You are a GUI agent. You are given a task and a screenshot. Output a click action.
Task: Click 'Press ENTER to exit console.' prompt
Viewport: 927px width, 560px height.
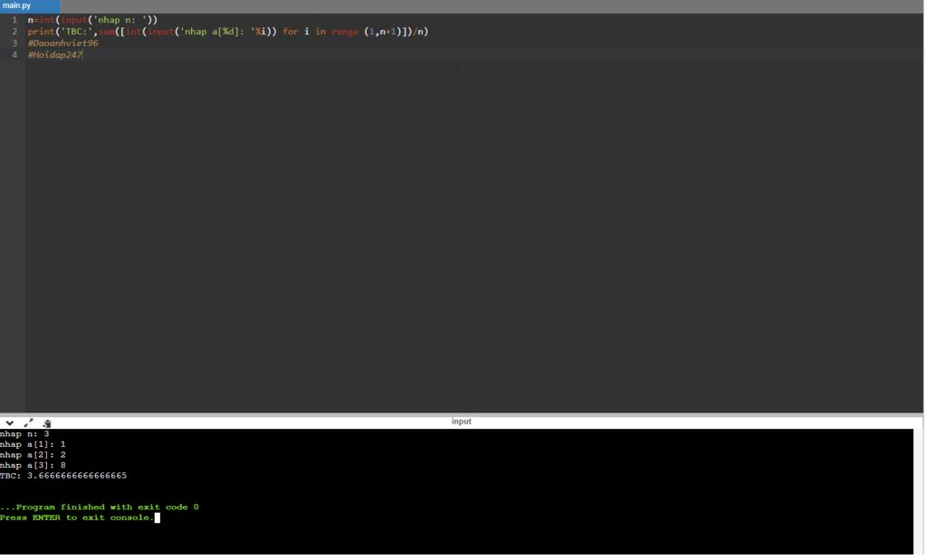pos(77,517)
